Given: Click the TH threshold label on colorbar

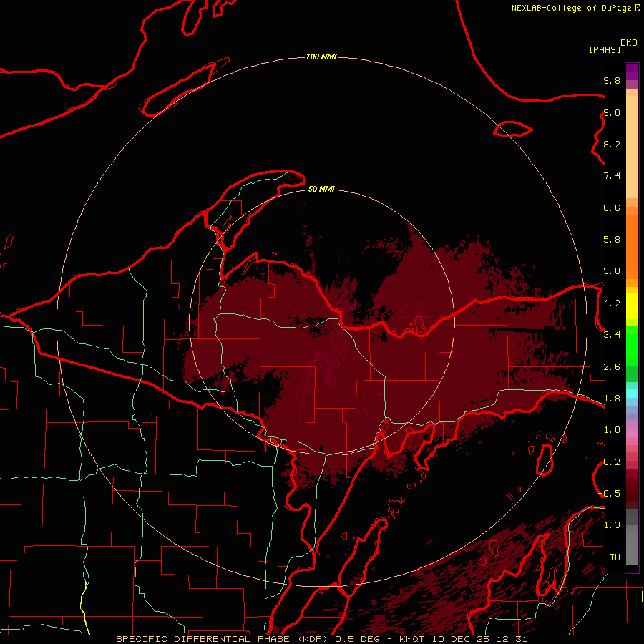Looking at the screenshot, I should point(615,557).
